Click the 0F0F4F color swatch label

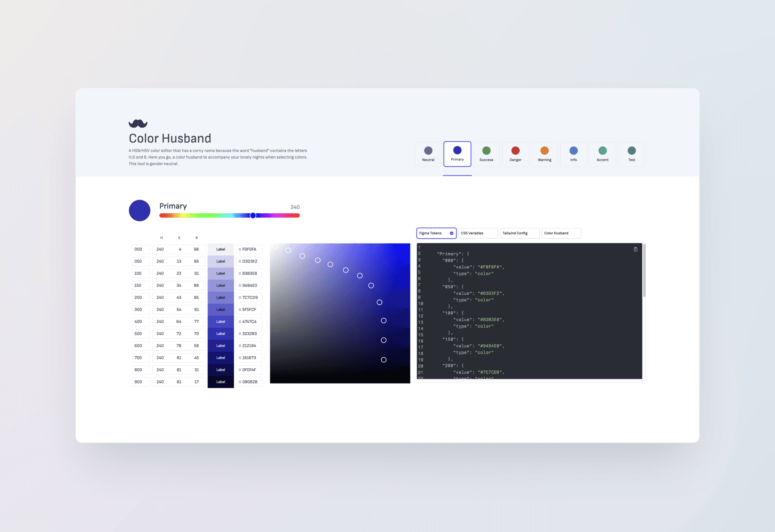pos(221,370)
